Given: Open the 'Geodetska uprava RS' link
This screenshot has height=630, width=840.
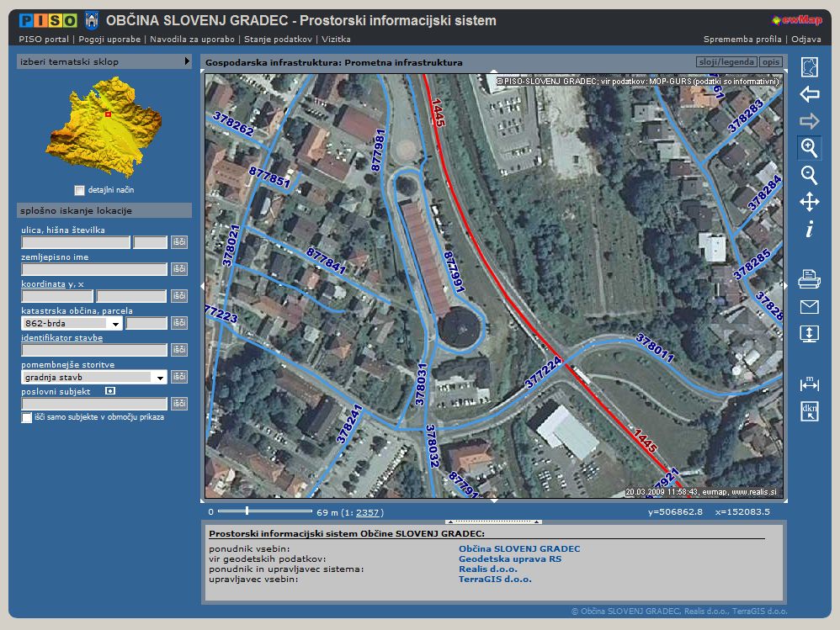Looking at the screenshot, I should coord(509,559).
